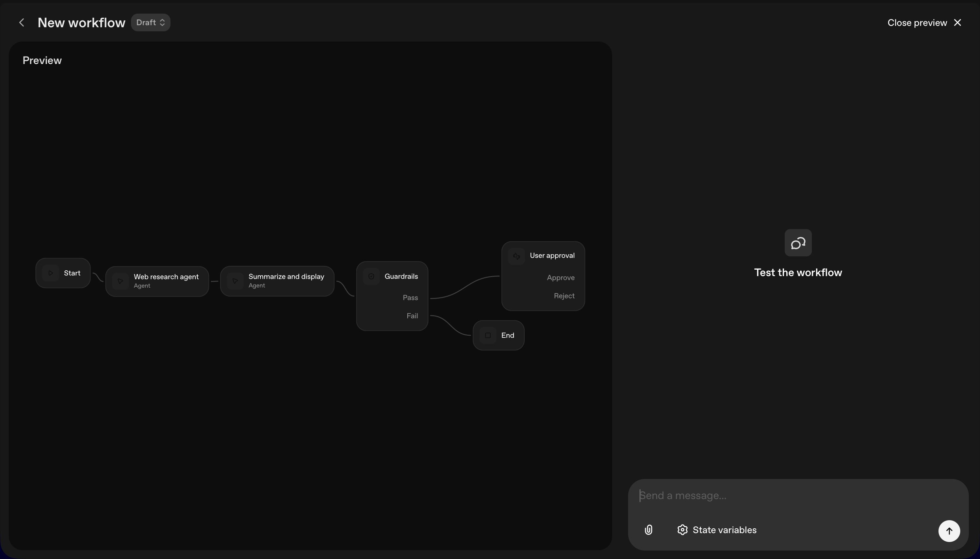Click the gear icon beside State variables
This screenshot has height=559, width=980.
[682, 530]
